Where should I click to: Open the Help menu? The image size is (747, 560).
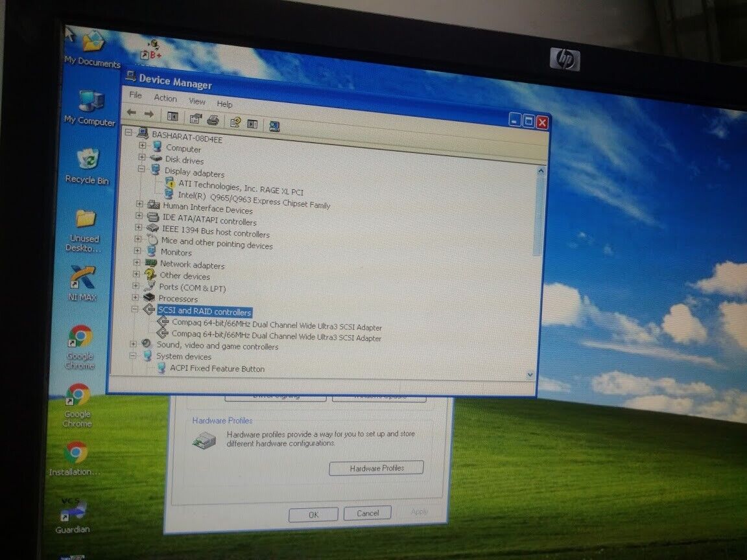(x=224, y=104)
